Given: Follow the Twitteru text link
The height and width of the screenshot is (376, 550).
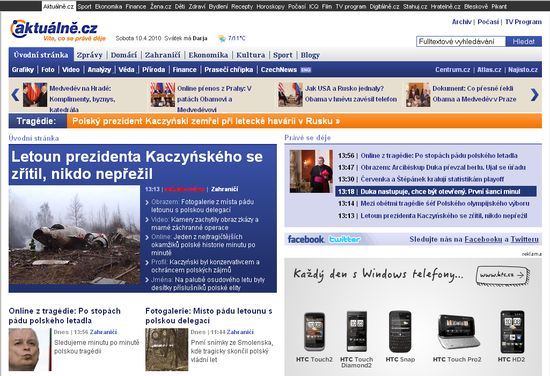Looking at the screenshot, I should tap(524, 239).
